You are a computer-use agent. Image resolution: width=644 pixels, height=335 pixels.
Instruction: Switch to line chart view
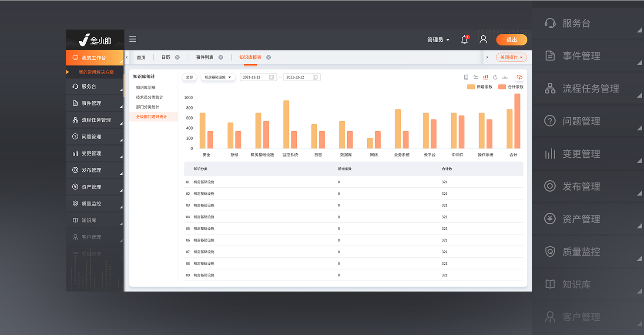coord(476,77)
